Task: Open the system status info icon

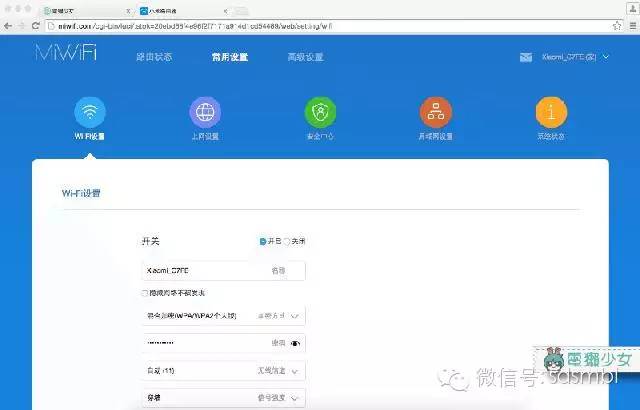Action: [551, 112]
